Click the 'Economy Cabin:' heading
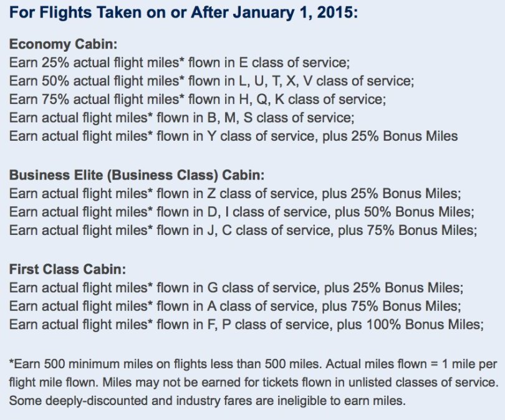 click(64, 44)
